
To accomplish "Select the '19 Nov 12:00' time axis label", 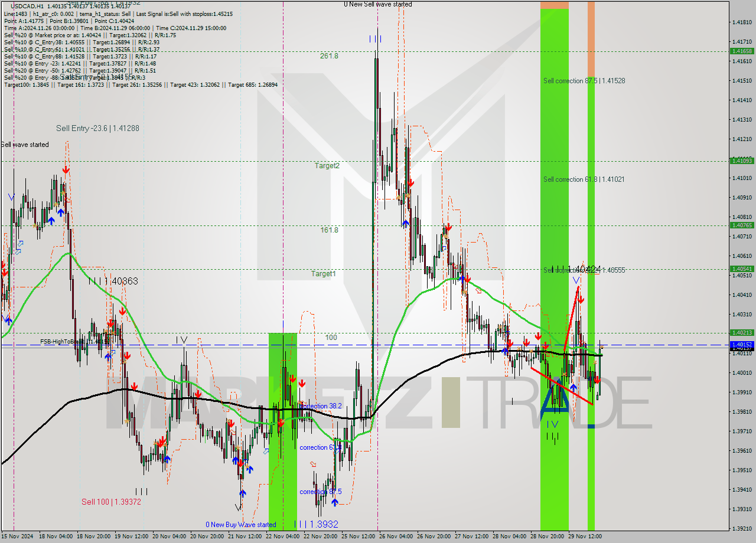I will pyautogui.click(x=132, y=537).
